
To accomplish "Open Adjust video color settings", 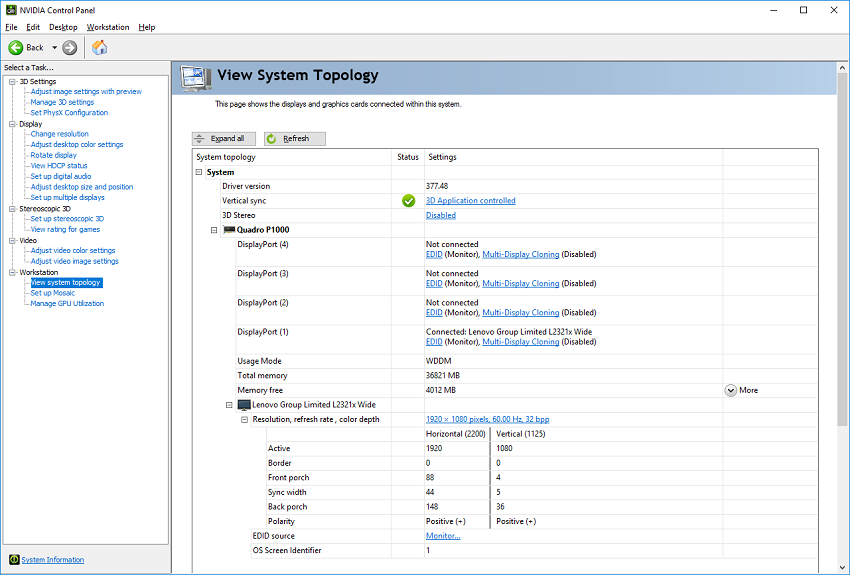I will click(73, 250).
